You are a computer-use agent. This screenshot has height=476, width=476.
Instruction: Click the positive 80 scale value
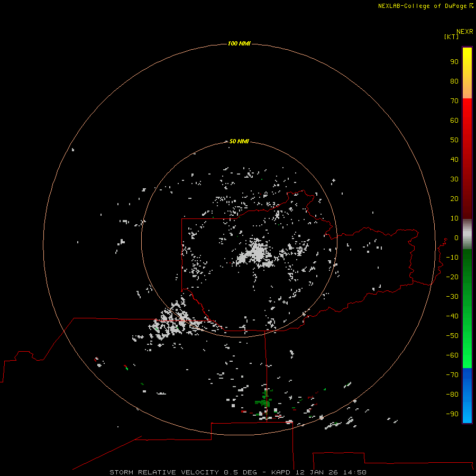click(454, 81)
